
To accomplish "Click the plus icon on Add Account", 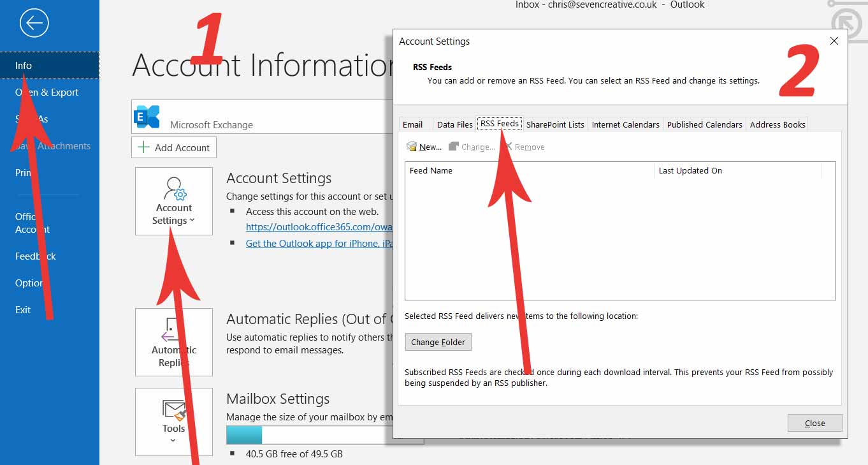I will (144, 147).
